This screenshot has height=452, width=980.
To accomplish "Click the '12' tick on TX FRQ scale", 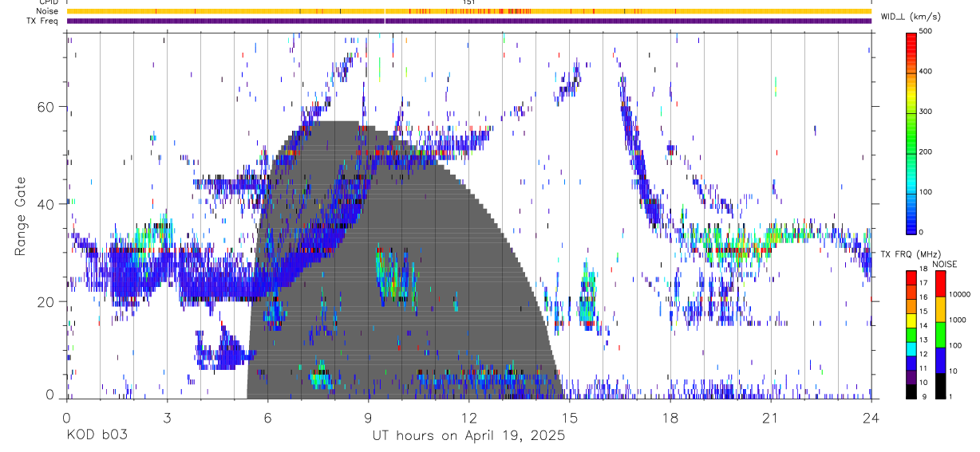I will point(923,354).
